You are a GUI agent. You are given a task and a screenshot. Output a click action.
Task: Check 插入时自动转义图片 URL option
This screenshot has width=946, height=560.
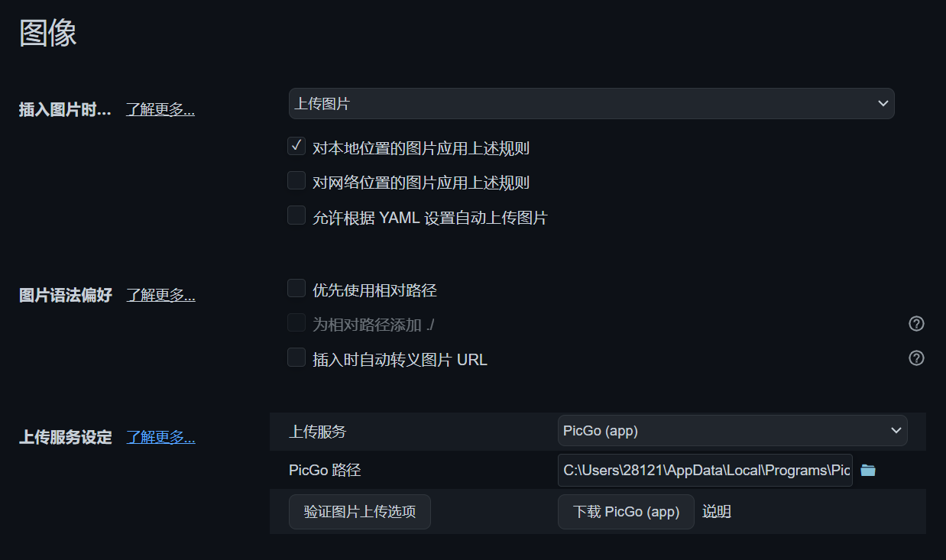(x=296, y=358)
